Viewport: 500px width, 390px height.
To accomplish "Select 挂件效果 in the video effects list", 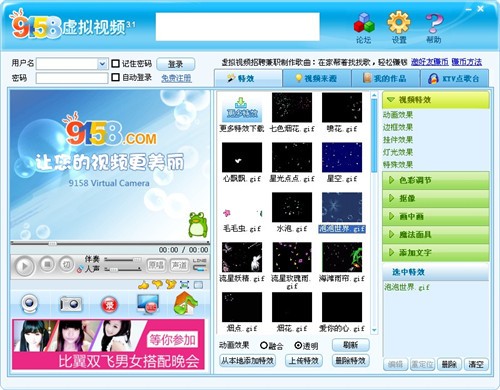I will pos(398,140).
